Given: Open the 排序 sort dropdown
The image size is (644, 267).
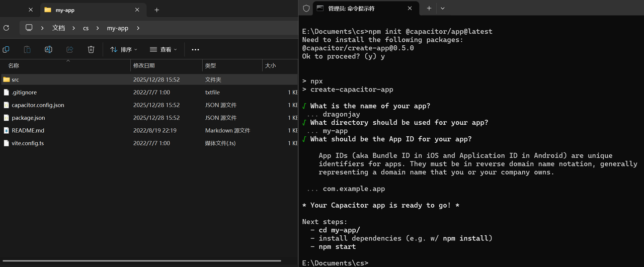Looking at the screenshot, I should 124,49.
